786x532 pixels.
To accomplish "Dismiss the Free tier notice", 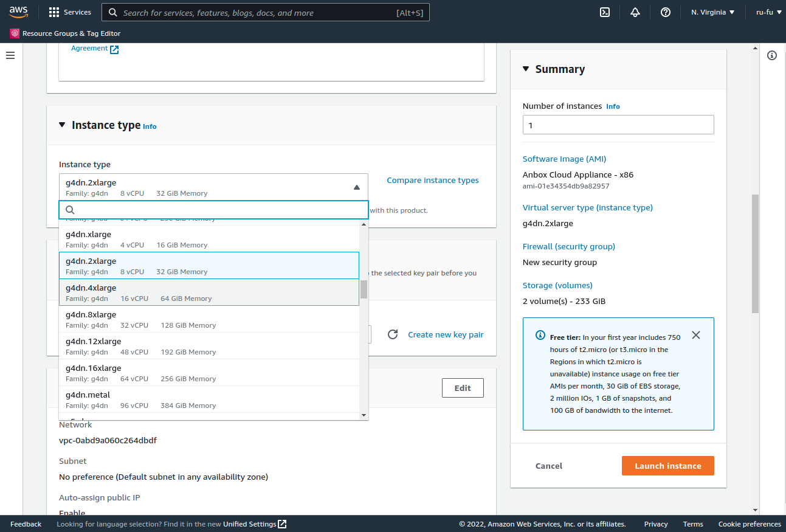I will pyautogui.click(x=696, y=335).
